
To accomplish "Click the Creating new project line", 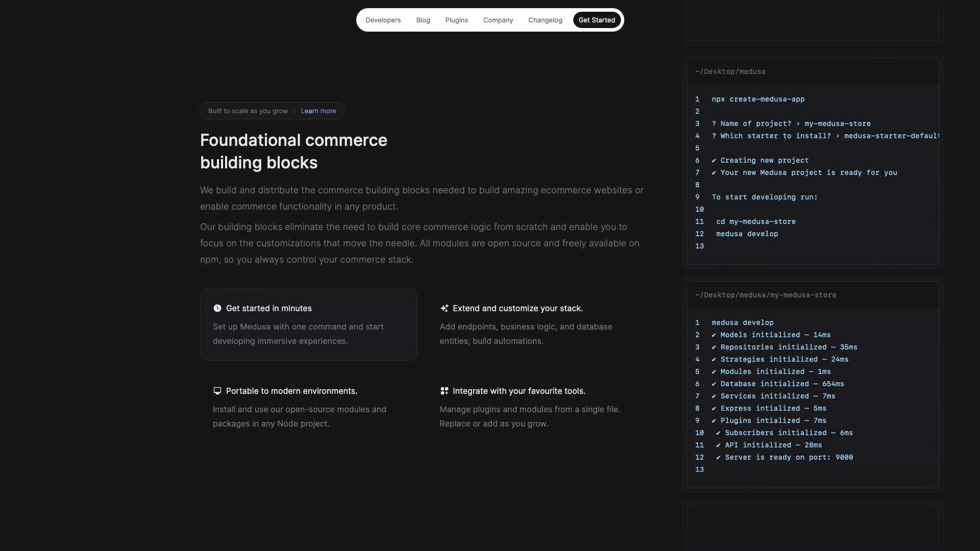I will coord(760,160).
